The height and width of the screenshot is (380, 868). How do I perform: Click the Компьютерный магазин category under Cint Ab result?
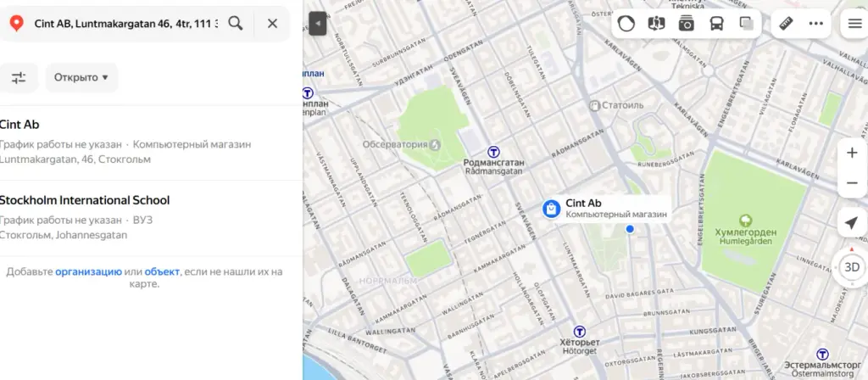pyautogui.click(x=192, y=144)
